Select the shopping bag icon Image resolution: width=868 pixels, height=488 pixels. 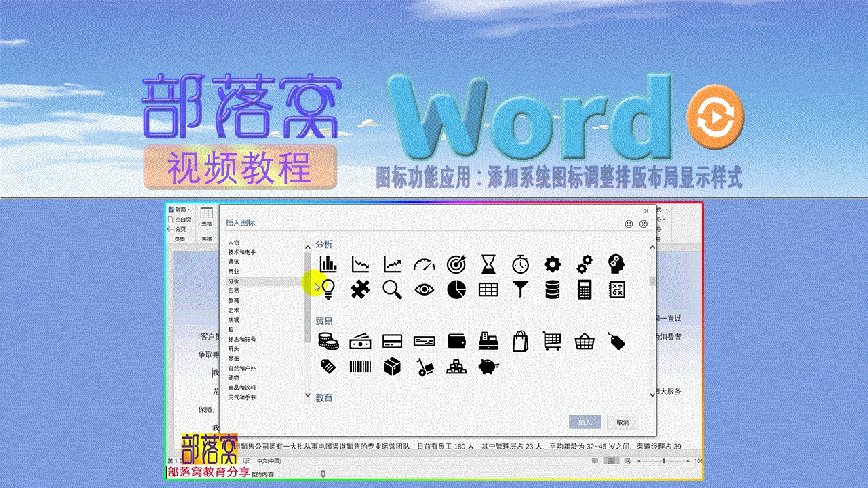520,341
